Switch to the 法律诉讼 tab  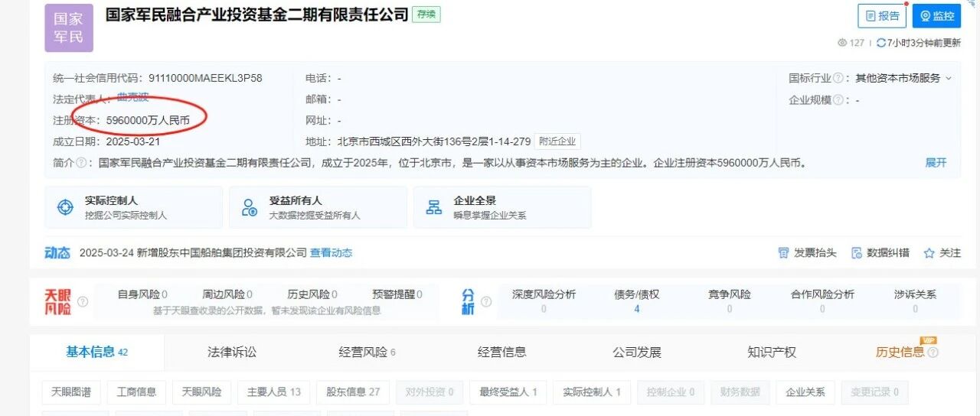pos(232,353)
